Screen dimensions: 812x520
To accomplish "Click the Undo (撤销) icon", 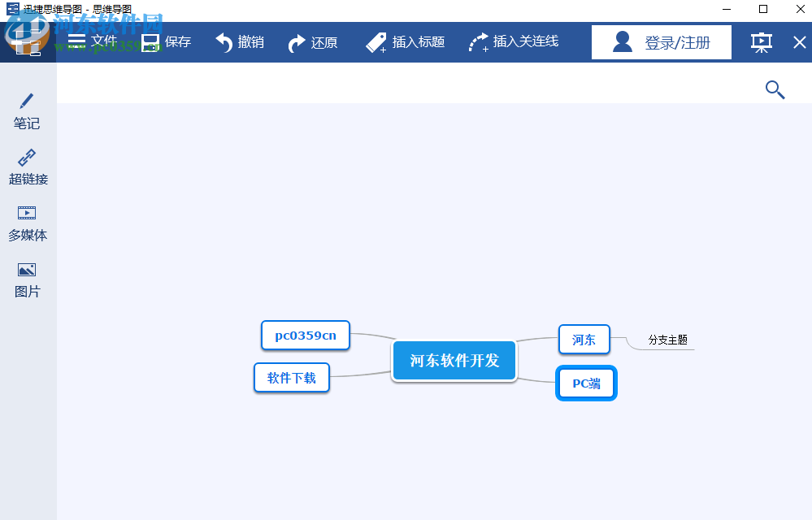I will (224, 41).
